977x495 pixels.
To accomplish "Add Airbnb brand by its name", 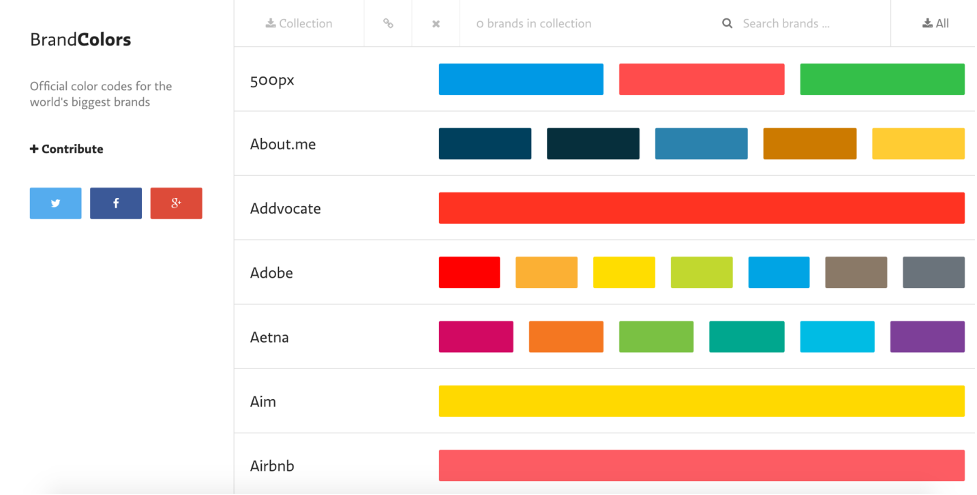I will pyautogui.click(x=272, y=466).
